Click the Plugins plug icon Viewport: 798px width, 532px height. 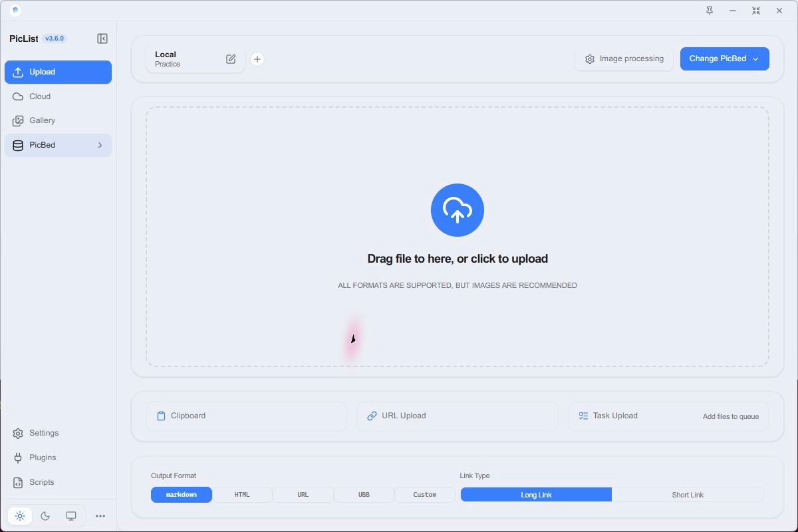pyautogui.click(x=18, y=458)
